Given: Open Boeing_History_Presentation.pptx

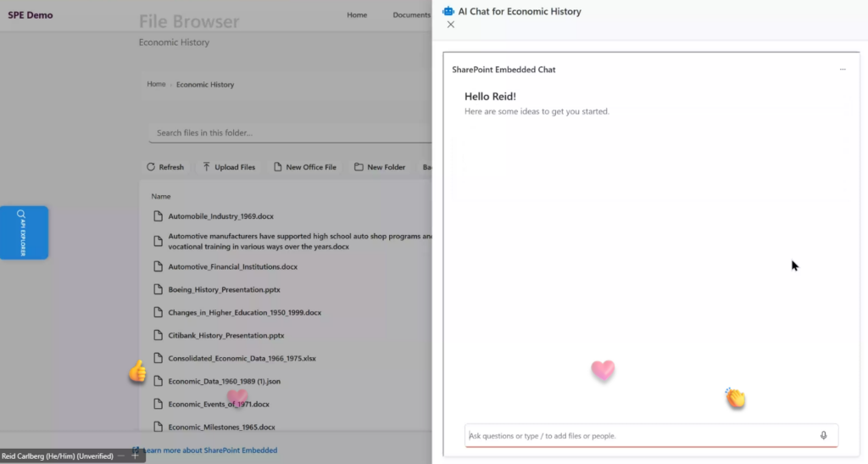Looking at the screenshot, I should pyautogui.click(x=224, y=289).
